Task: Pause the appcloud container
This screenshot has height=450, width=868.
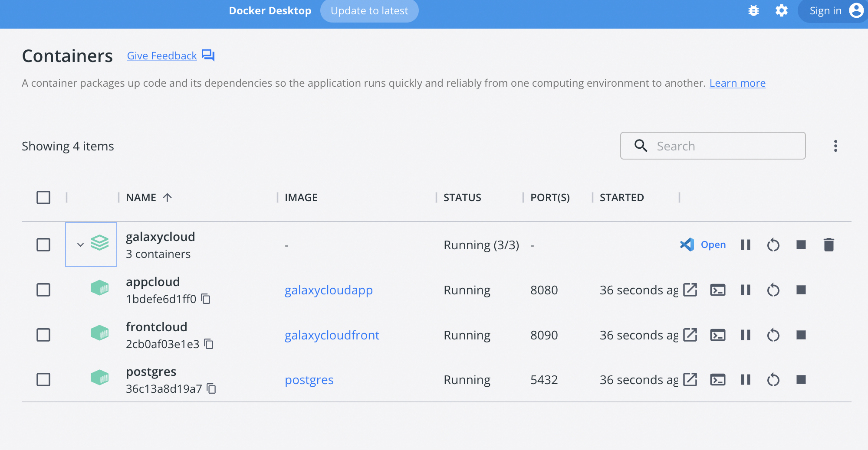Action: 746,290
